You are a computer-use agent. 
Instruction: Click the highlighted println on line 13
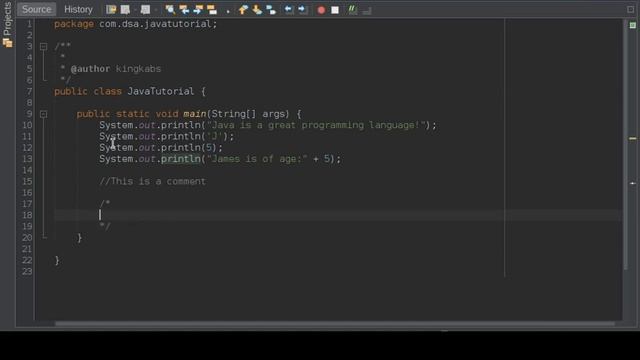pyautogui.click(x=181, y=159)
